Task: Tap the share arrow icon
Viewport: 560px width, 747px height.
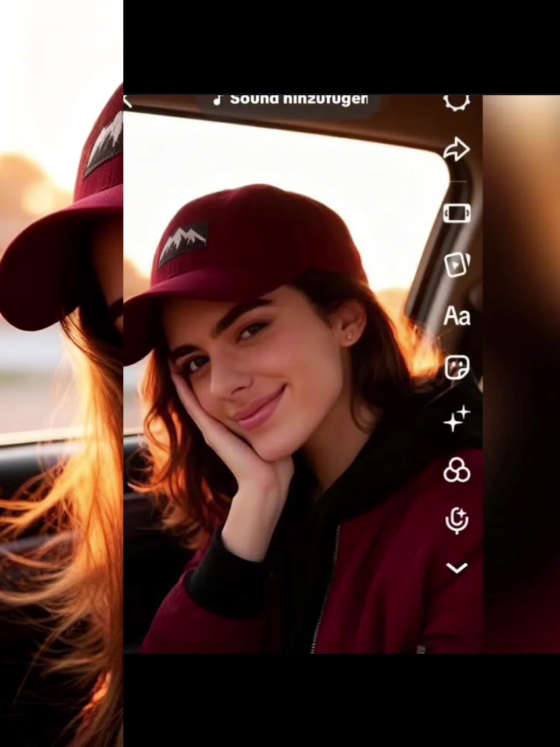Action: click(457, 150)
